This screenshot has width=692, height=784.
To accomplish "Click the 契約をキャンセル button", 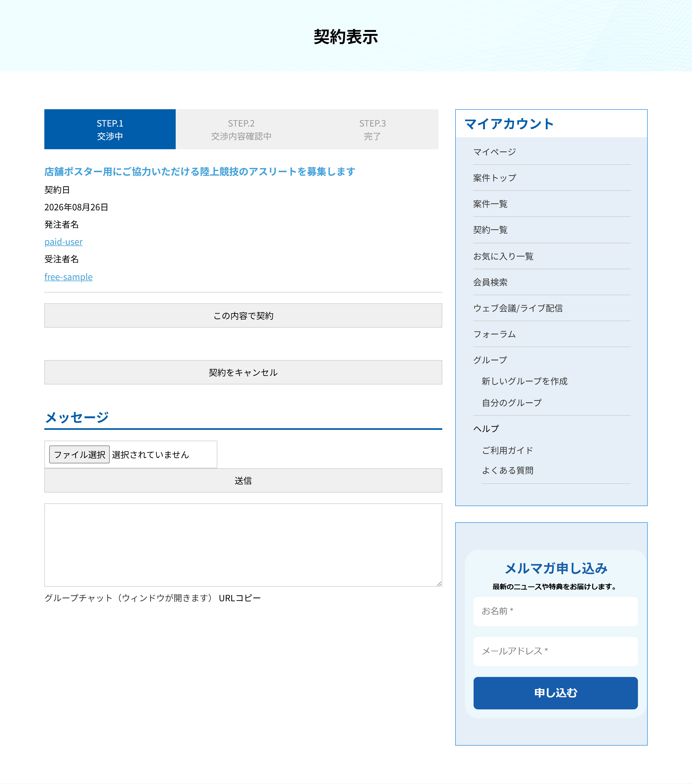I will (x=243, y=373).
